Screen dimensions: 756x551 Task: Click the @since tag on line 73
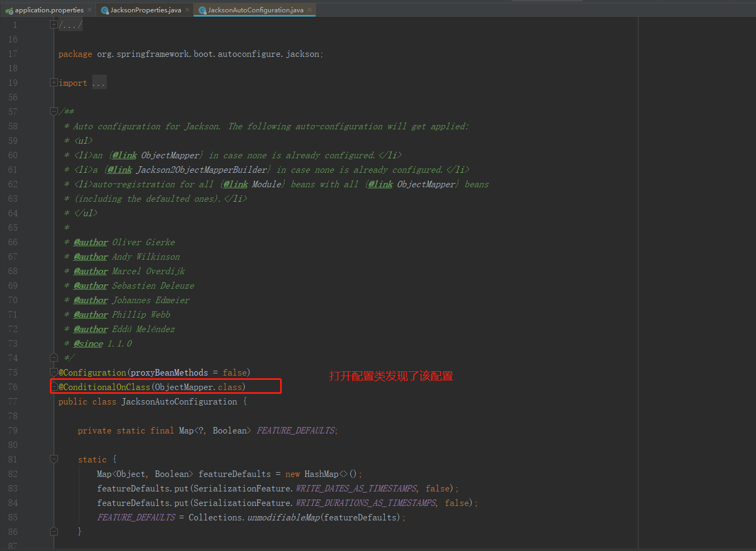point(88,343)
